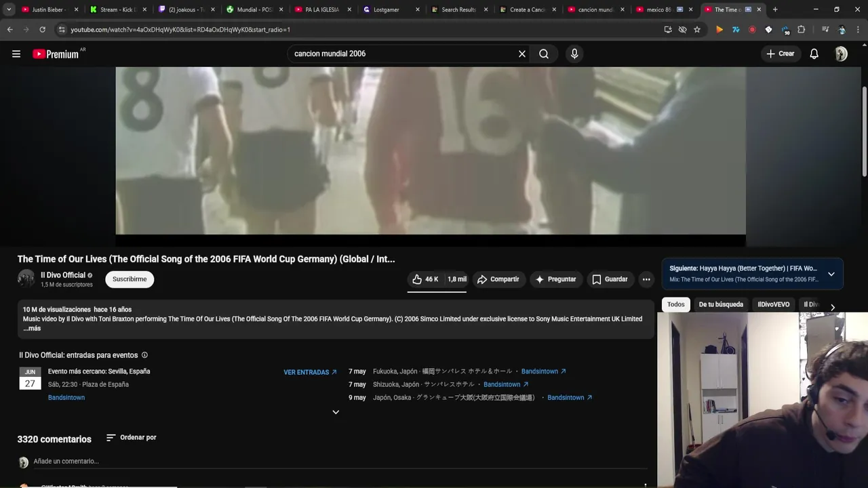Open Bandsintown link for Fukuoka event
The image size is (868, 488).
tap(544, 371)
